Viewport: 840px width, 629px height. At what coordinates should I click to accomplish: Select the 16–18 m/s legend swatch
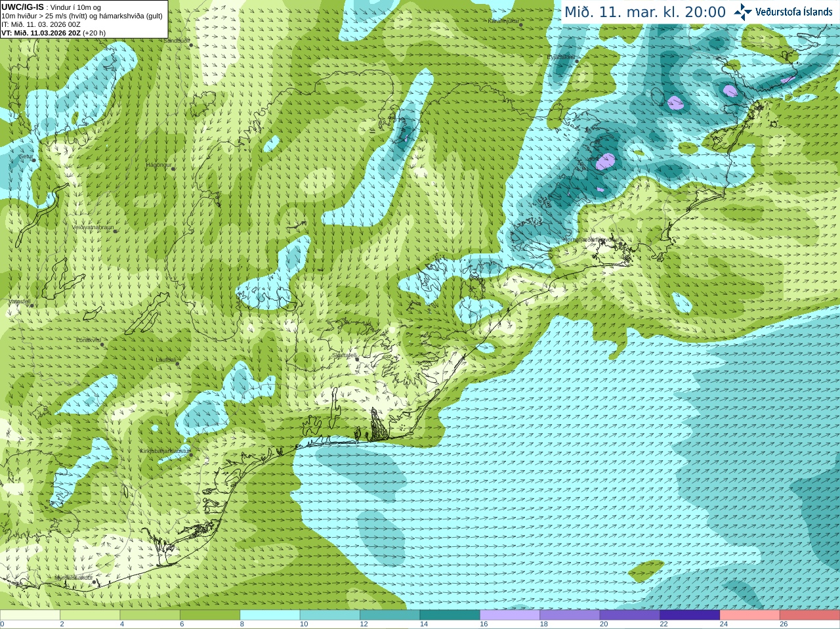point(510,615)
